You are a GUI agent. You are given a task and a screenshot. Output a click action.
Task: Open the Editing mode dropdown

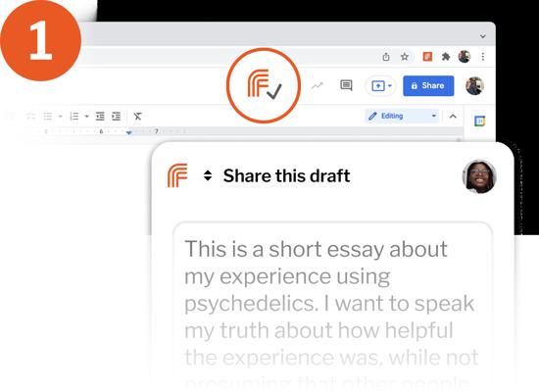(402, 116)
